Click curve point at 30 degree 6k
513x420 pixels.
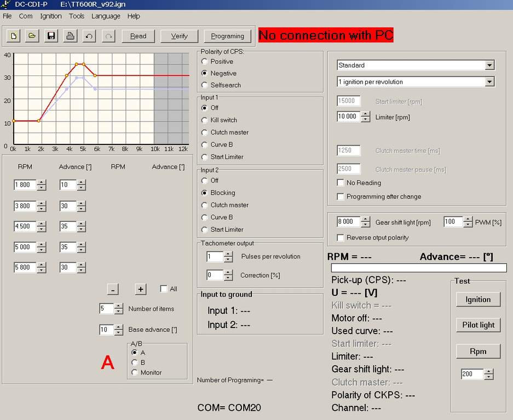[95, 75]
